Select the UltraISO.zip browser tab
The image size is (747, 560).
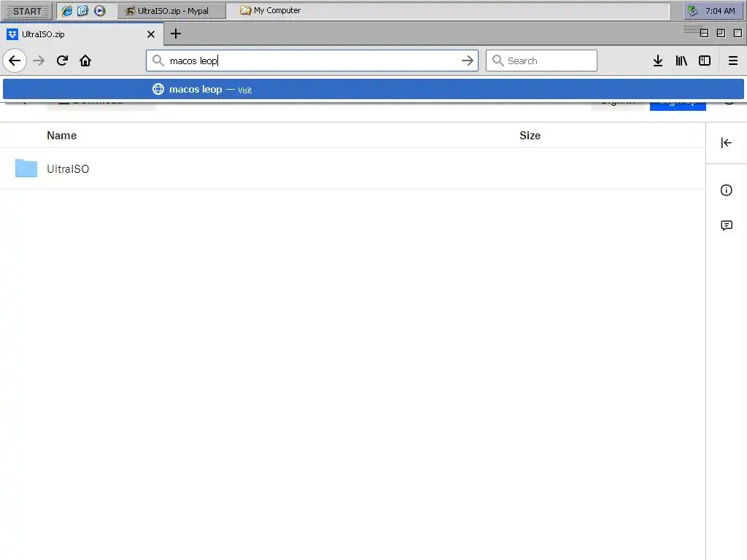click(82, 34)
